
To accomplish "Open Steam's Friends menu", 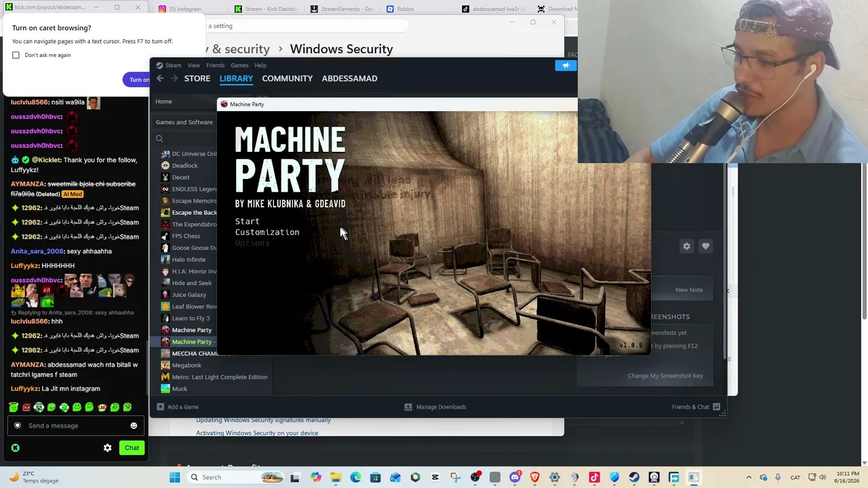I will [x=215, y=65].
